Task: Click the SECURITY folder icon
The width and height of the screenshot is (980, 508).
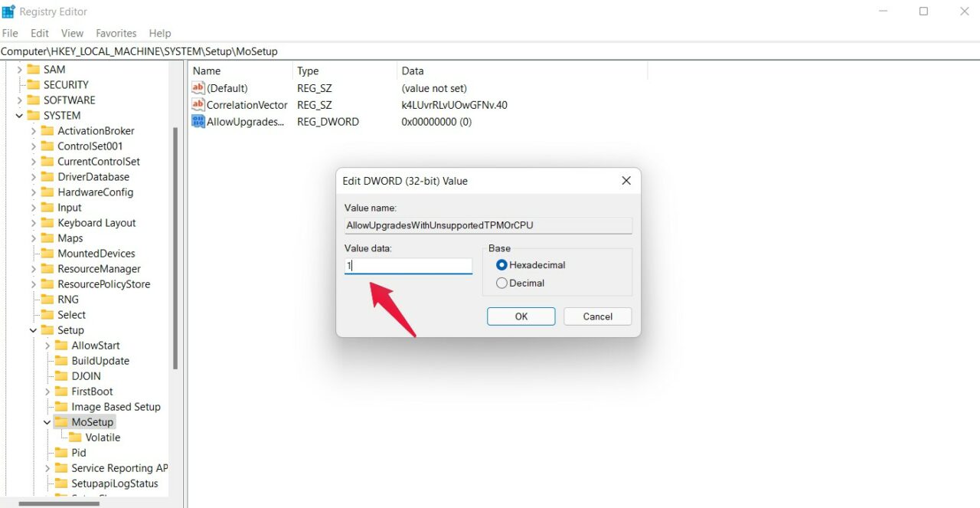Action: coord(33,84)
